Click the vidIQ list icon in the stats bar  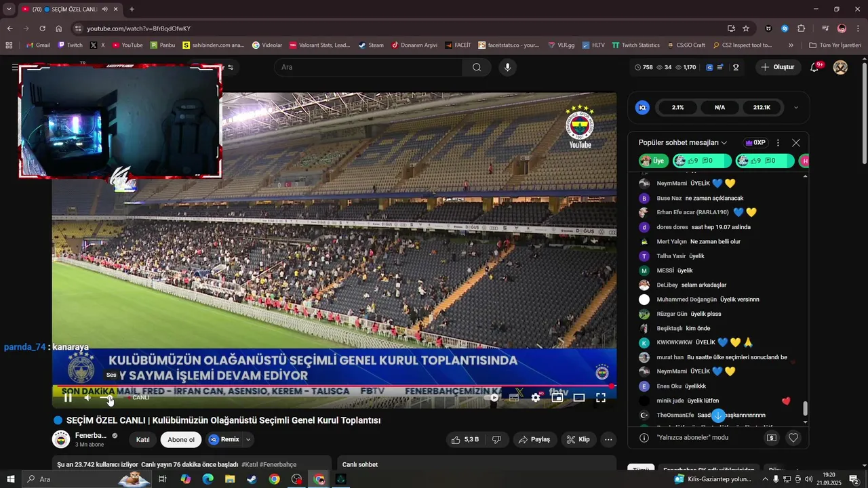coord(720,67)
